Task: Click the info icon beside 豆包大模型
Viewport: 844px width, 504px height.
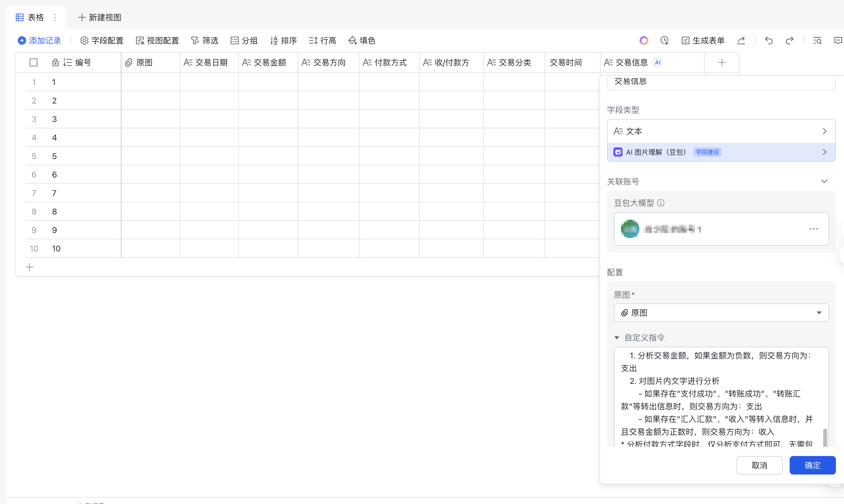Action: tap(660, 203)
